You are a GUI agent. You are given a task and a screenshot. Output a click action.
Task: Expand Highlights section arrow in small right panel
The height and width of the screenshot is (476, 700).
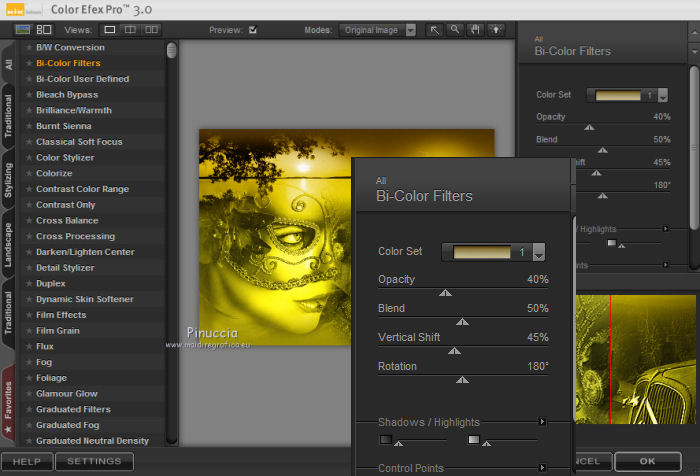click(x=665, y=229)
